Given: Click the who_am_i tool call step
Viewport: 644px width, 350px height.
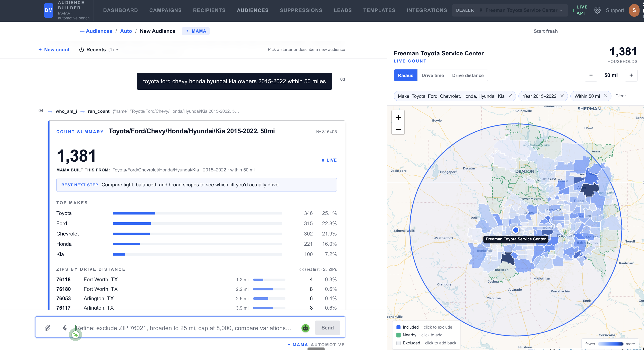Looking at the screenshot, I should pos(66,111).
